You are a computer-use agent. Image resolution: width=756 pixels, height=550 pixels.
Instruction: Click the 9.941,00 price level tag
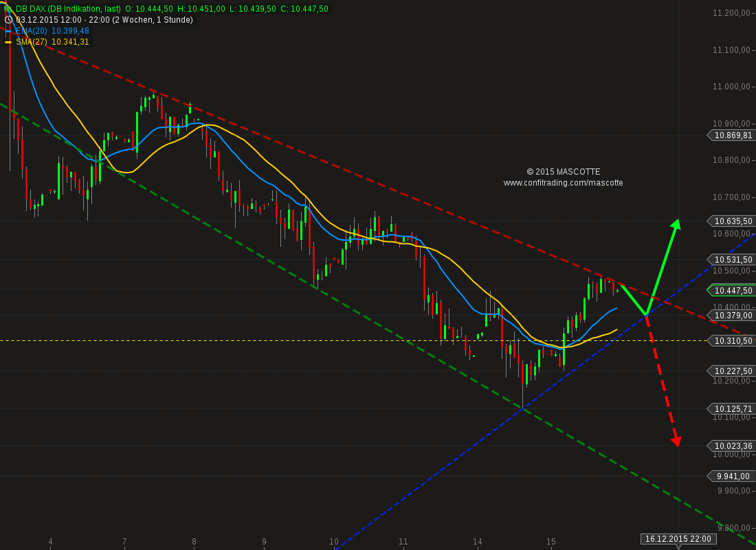(731, 476)
